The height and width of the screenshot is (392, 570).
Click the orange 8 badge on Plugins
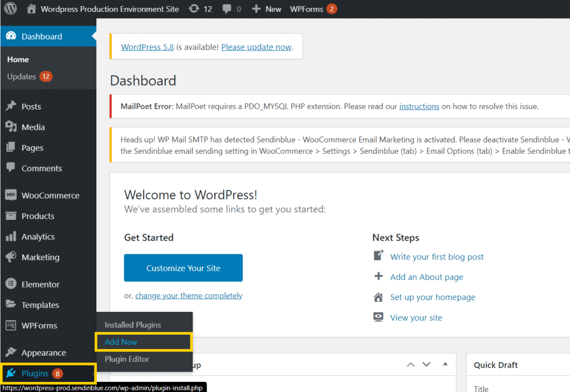click(57, 374)
